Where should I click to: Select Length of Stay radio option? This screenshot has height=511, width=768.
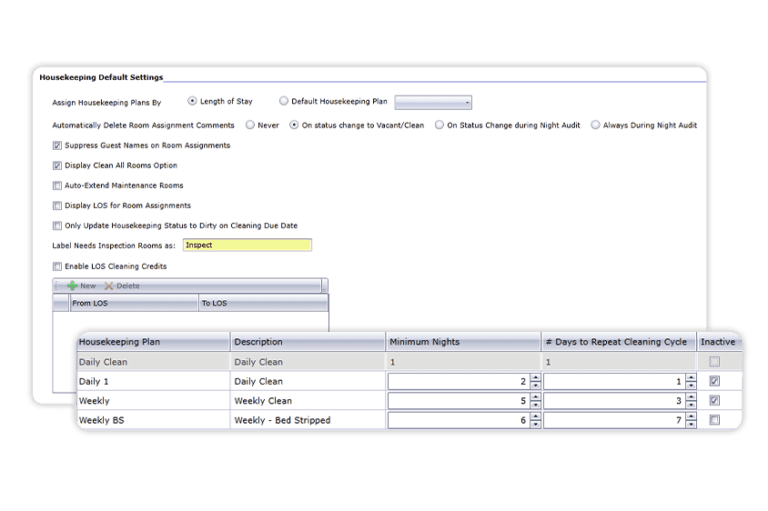[x=193, y=101]
